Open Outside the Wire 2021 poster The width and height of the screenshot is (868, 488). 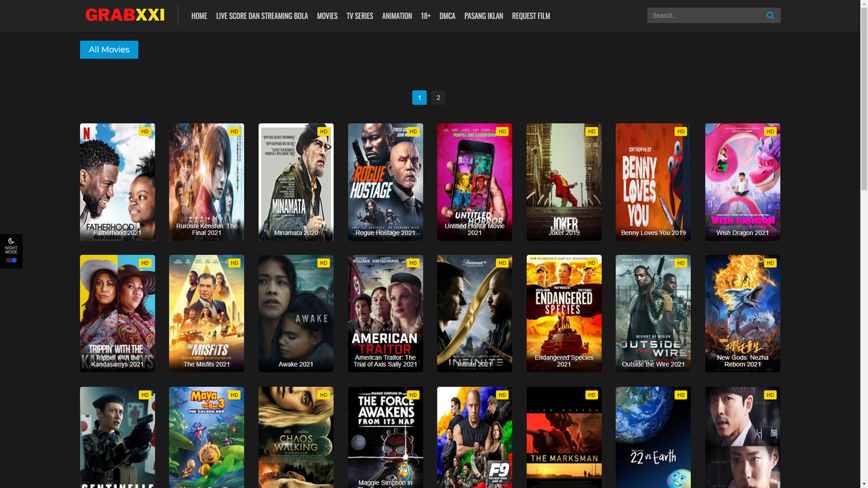653,313
